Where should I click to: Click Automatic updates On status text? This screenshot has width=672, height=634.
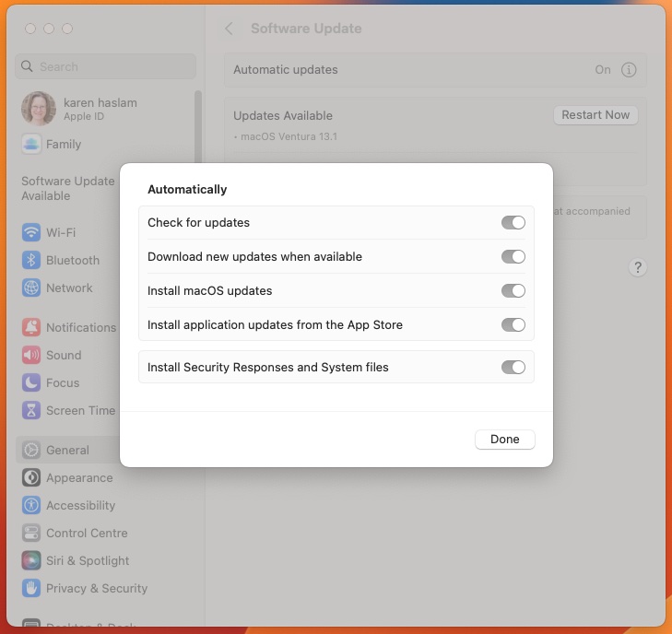603,69
